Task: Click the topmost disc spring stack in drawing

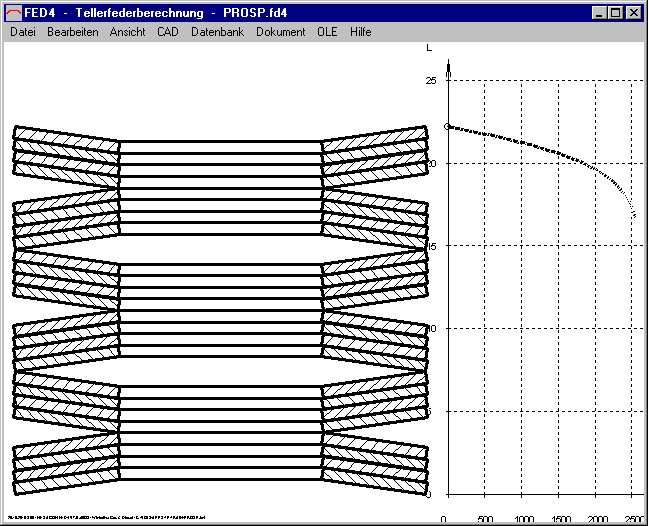Action: click(220, 155)
